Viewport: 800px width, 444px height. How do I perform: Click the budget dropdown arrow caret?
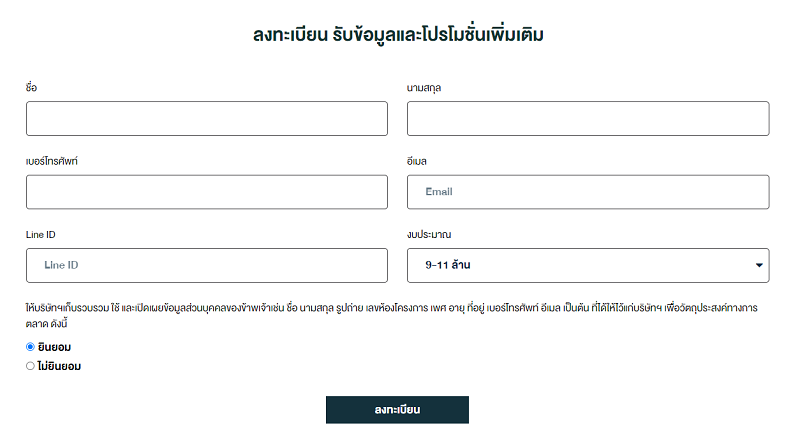(x=759, y=265)
